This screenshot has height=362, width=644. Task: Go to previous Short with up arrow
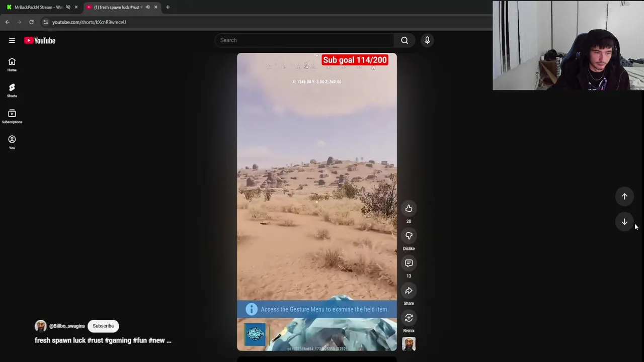pos(624,197)
